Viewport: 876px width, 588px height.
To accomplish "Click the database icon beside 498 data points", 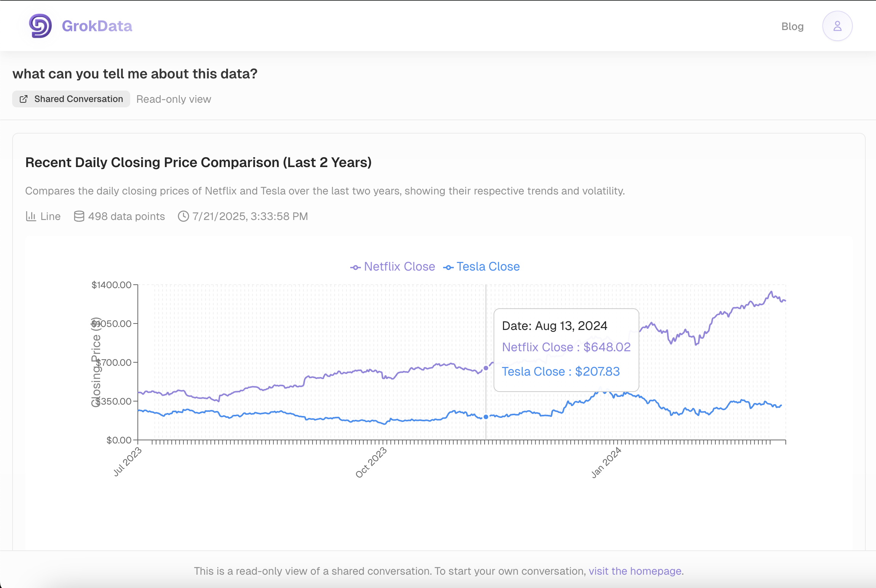I will pyautogui.click(x=79, y=216).
